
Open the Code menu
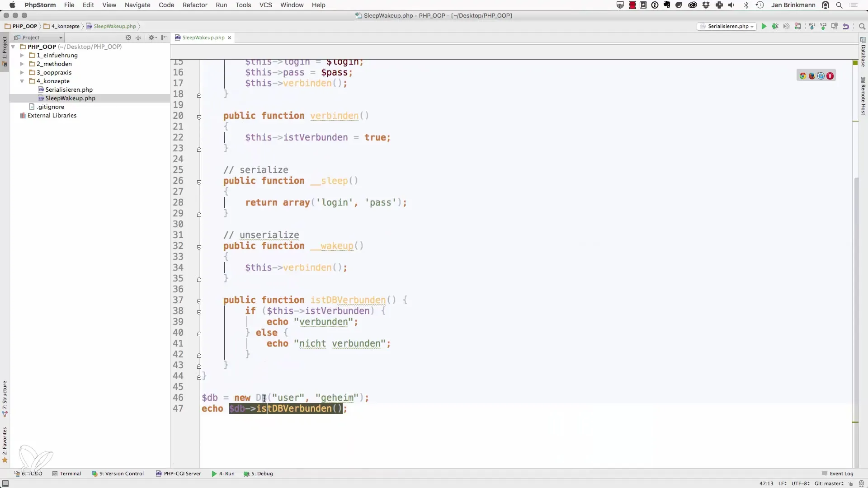(x=166, y=5)
